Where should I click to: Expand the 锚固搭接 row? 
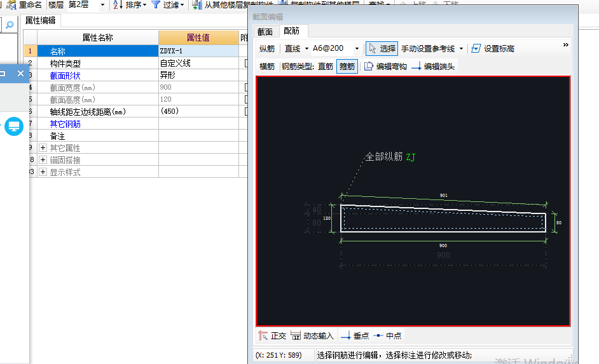coord(43,159)
